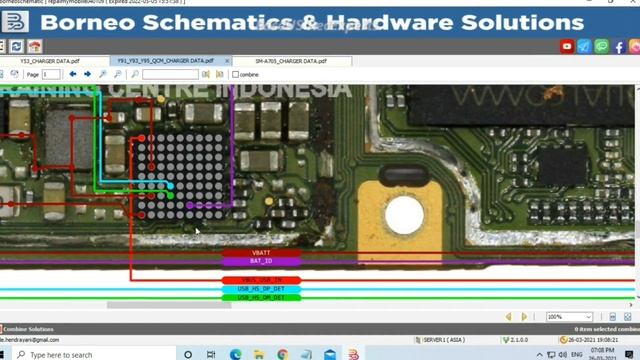
Task: Click the Windows search box
Action: pyautogui.click(x=94, y=355)
